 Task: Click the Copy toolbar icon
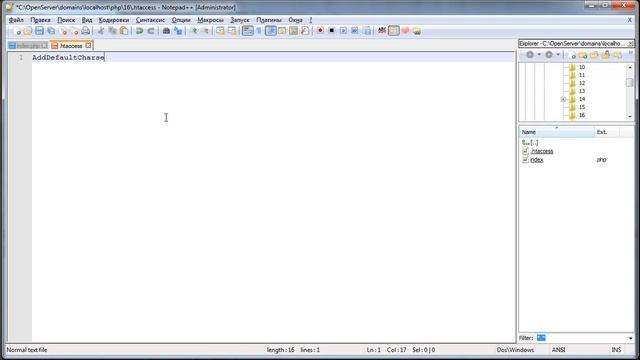tap(112, 31)
